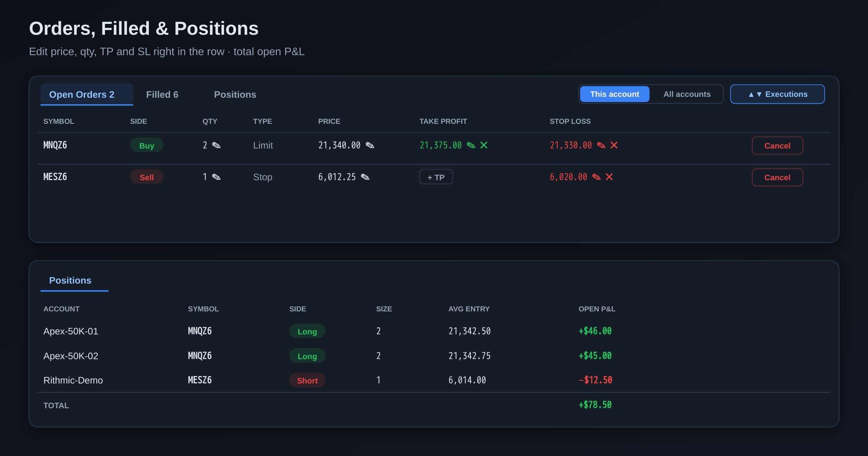Click the Buy side badge on MNQZ6
Viewport: 868px width, 456px height.
pyautogui.click(x=147, y=145)
